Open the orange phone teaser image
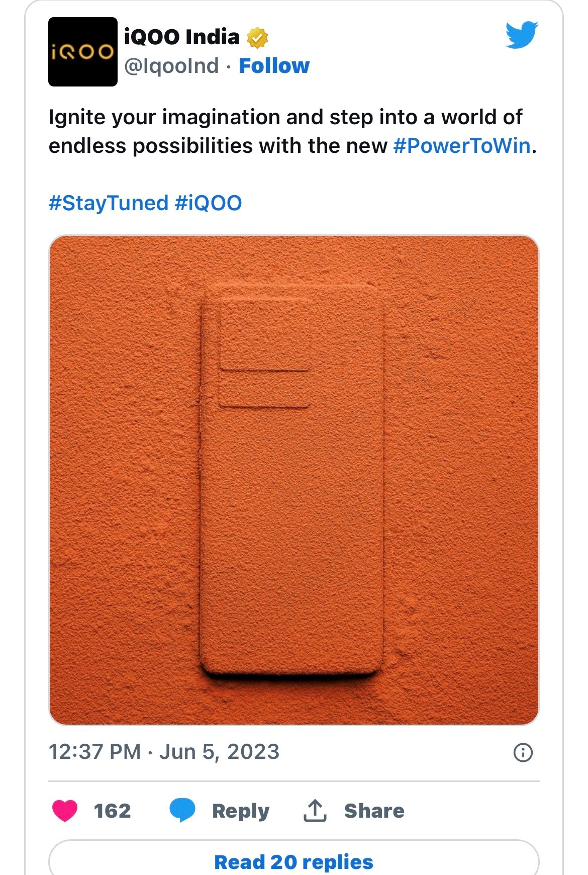This screenshot has height=875, width=588. pyautogui.click(x=294, y=480)
